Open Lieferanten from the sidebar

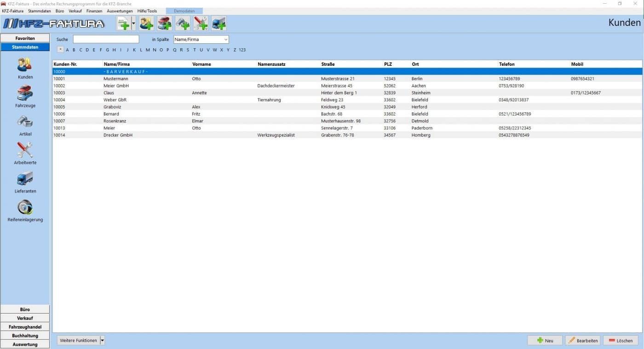tap(25, 182)
